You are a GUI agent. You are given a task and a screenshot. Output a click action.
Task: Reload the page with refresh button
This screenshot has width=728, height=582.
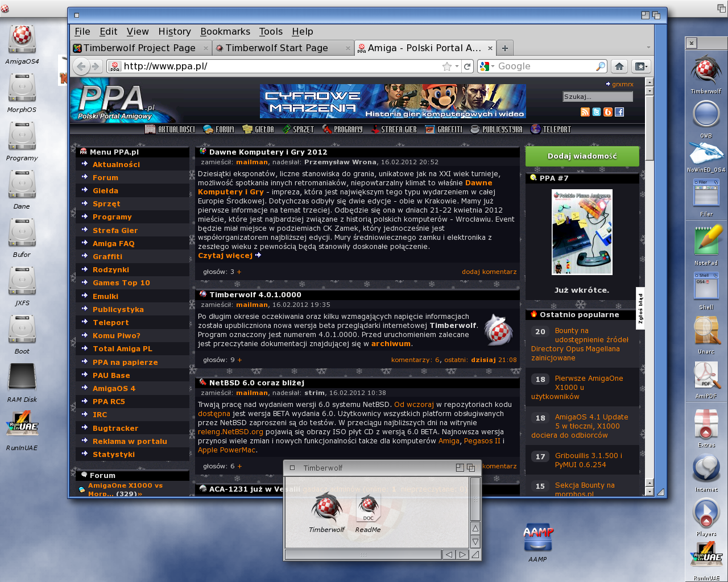coord(467,66)
